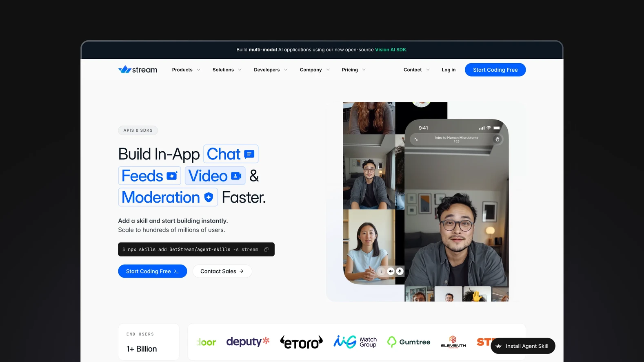Click the deputy logo

tap(248, 342)
